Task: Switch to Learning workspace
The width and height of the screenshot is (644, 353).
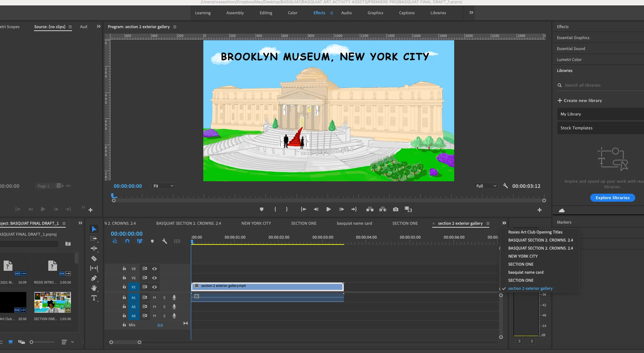Action: click(x=203, y=13)
